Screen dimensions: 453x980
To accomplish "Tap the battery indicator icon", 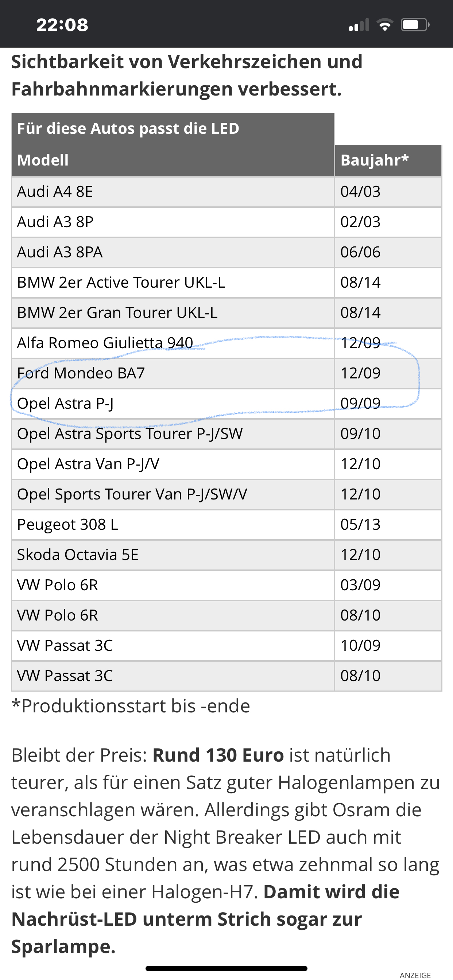I will [x=415, y=25].
